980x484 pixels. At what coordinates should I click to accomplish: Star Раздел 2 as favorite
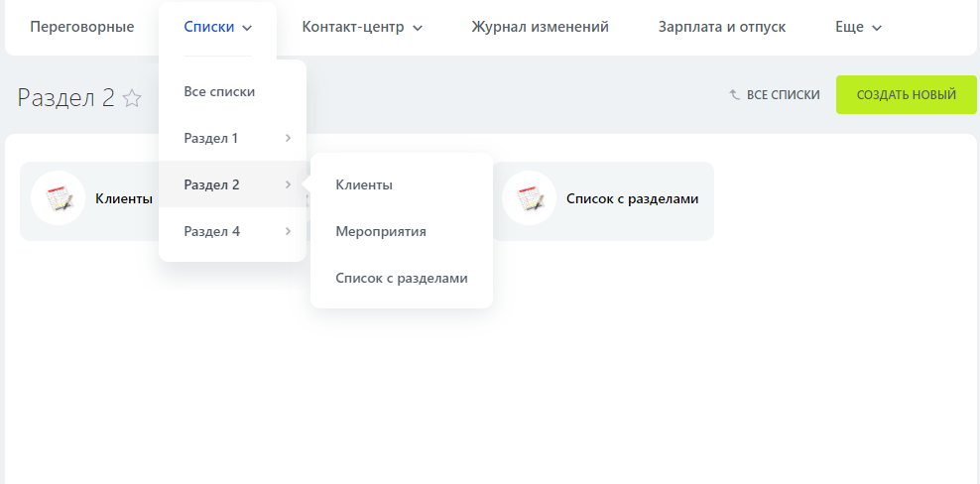click(132, 97)
